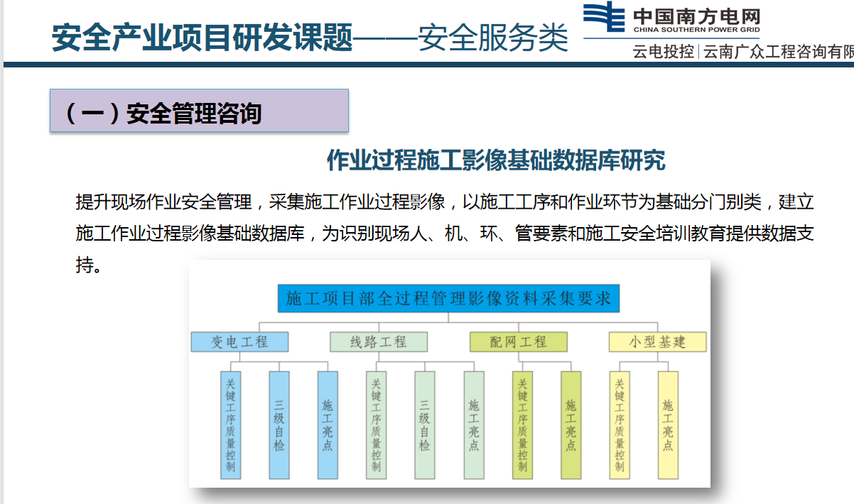Click the top diagram box 施工项目部全过程管理影像资料采集要求
This screenshot has height=504, width=854.
point(448,298)
